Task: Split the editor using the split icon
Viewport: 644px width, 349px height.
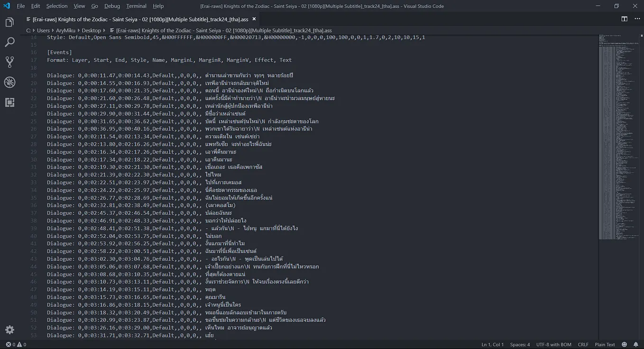Action: tap(624, 18)
